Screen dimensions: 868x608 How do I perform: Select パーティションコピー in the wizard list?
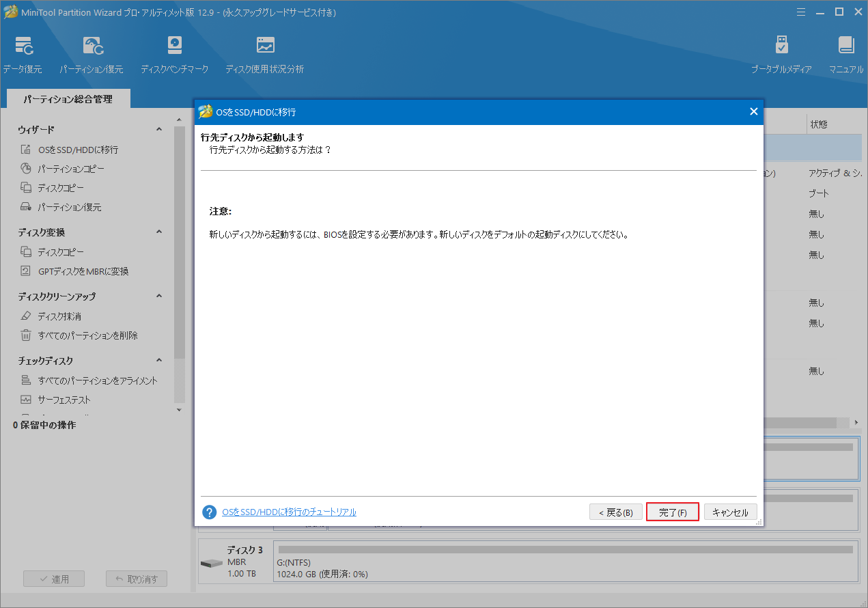[x=71, y=169]
